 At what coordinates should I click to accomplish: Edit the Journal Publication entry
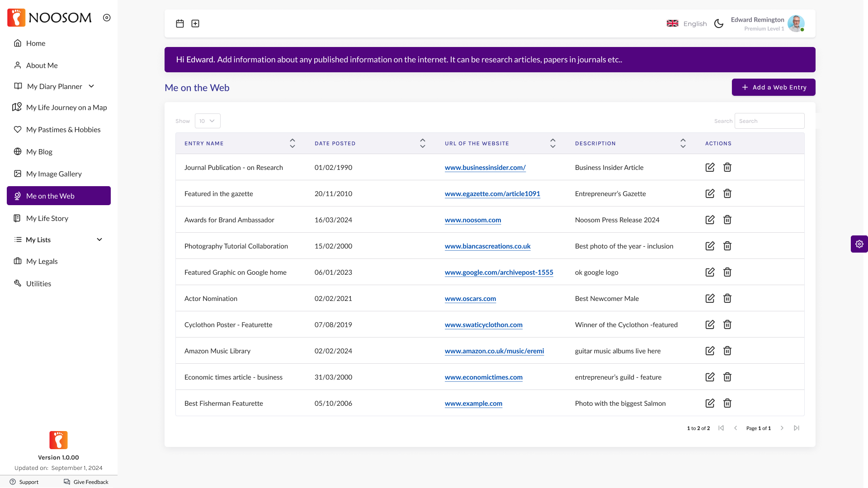click(x=710, y=167)
